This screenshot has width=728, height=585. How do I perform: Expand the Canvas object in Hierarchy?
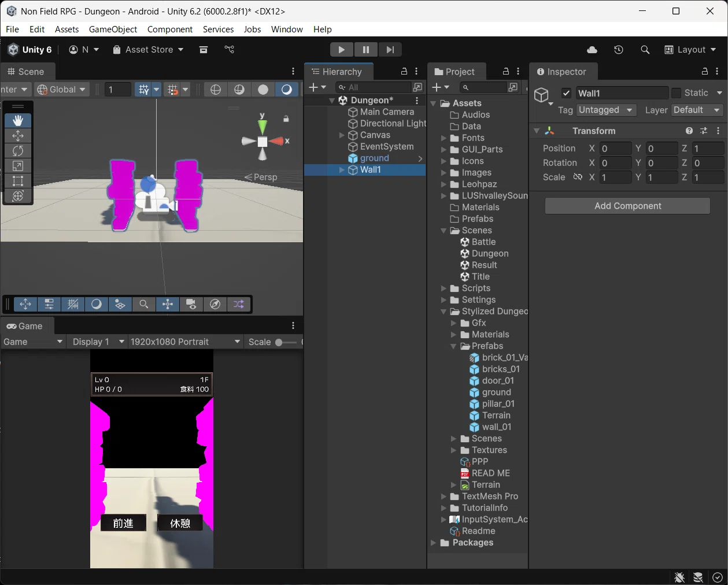point(342,135)
